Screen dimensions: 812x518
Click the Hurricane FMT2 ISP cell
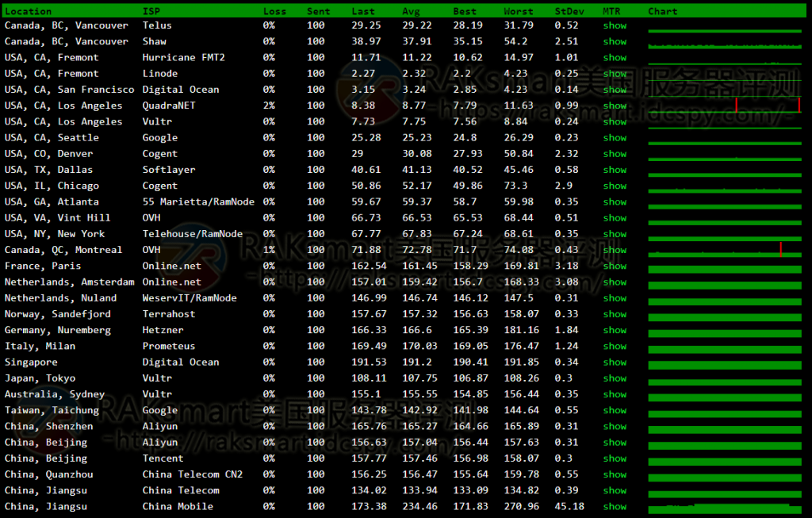point(184,57)
